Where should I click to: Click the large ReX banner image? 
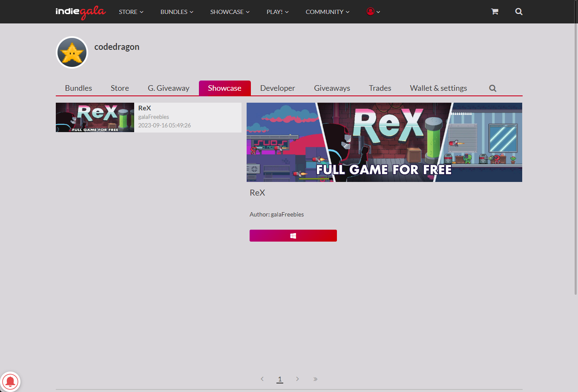click(384, 142)
